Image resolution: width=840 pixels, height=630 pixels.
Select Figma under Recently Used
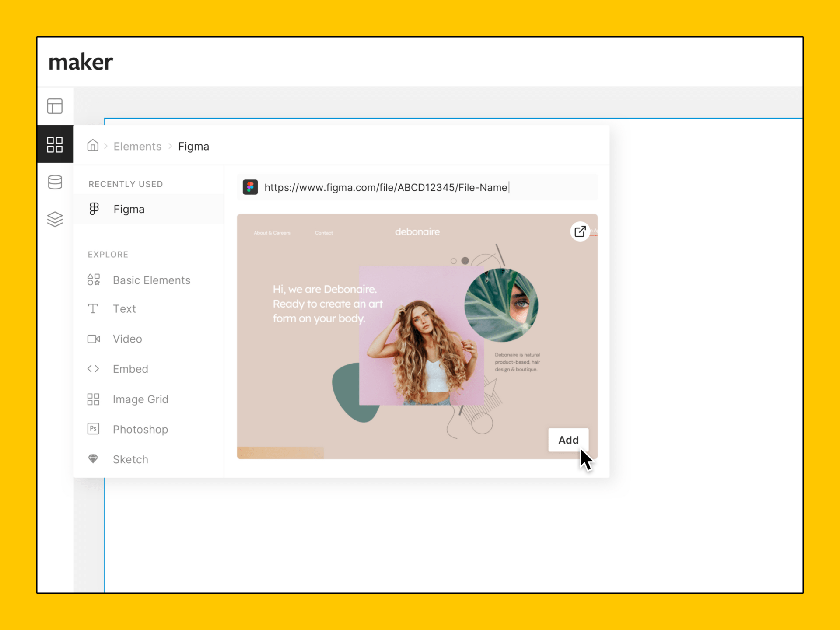129,209
